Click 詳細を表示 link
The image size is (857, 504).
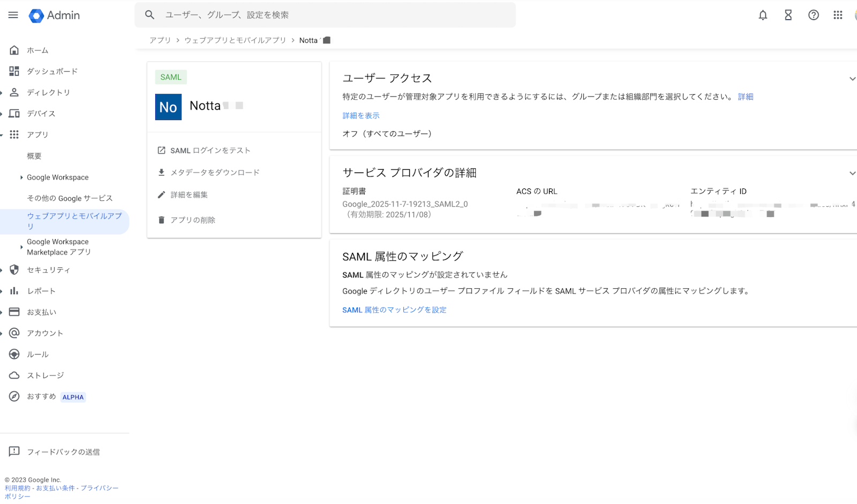click(361, 116)
